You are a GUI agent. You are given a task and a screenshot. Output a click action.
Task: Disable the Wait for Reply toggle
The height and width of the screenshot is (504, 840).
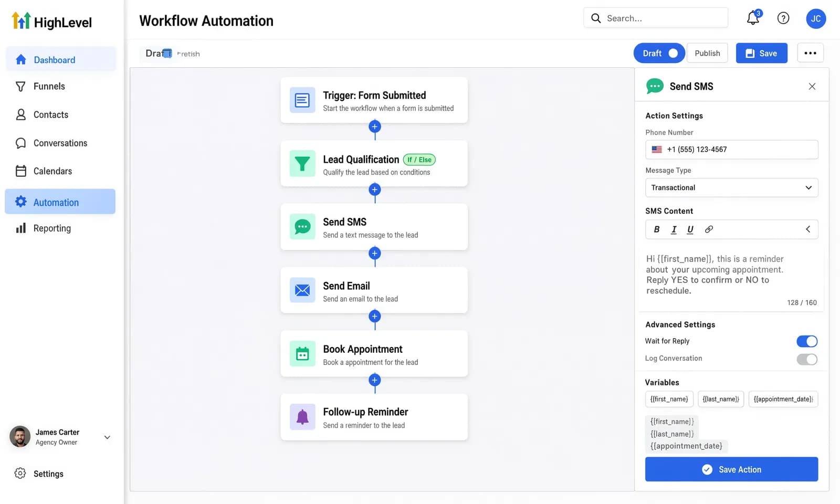[807, 341]
